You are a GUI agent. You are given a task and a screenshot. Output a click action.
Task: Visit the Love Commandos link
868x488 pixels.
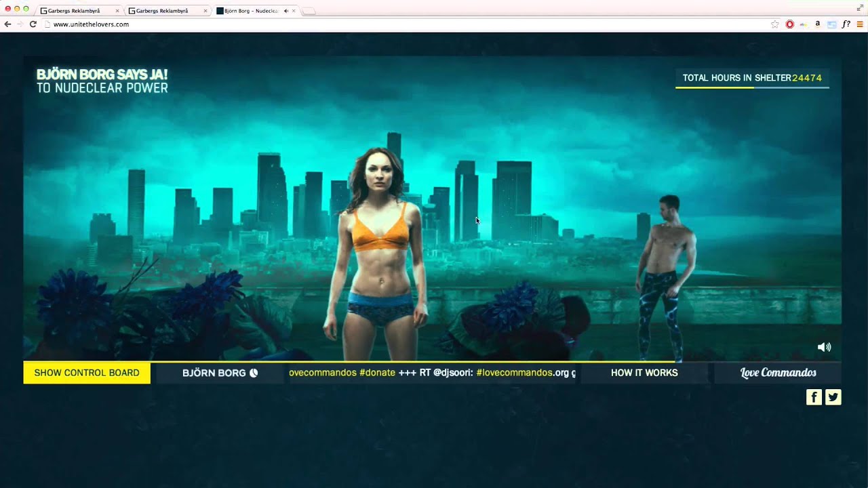tap(778, 373)
